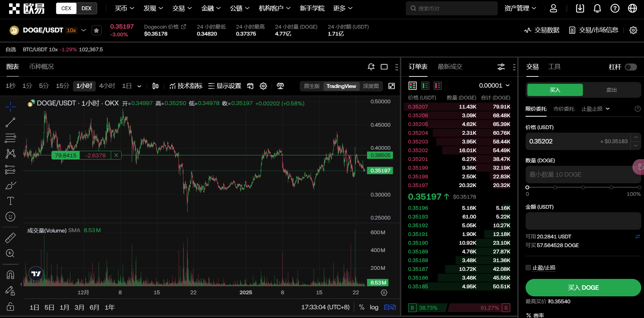
Task: Add DOGE/USDT to favorites with star icon
Action: (x=96, y=30)
